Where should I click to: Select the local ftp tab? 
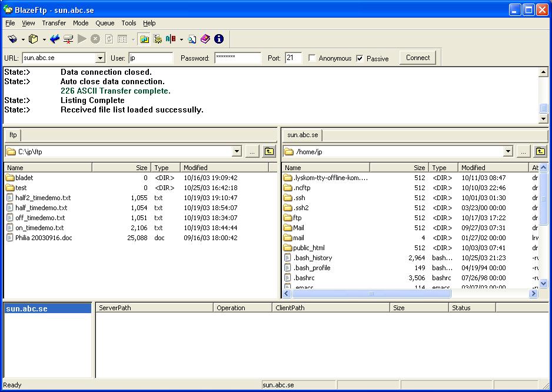click(13, 135)
